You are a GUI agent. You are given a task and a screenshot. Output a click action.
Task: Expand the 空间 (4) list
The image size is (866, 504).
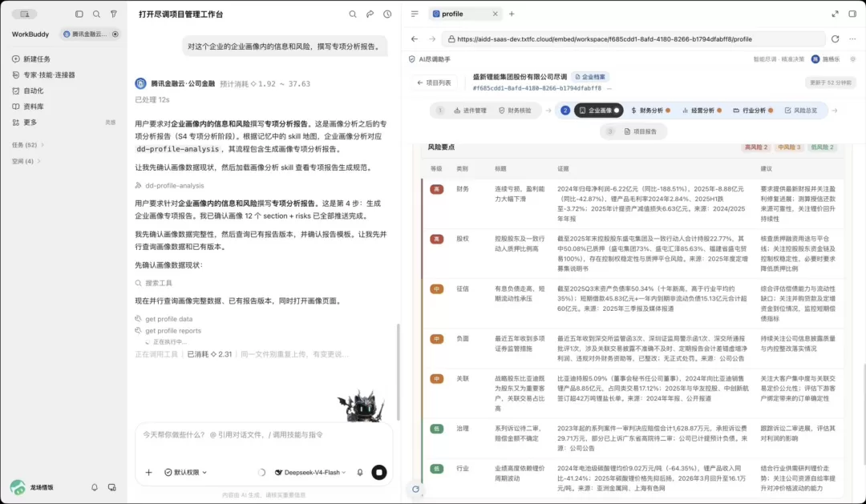click(26, 161)
